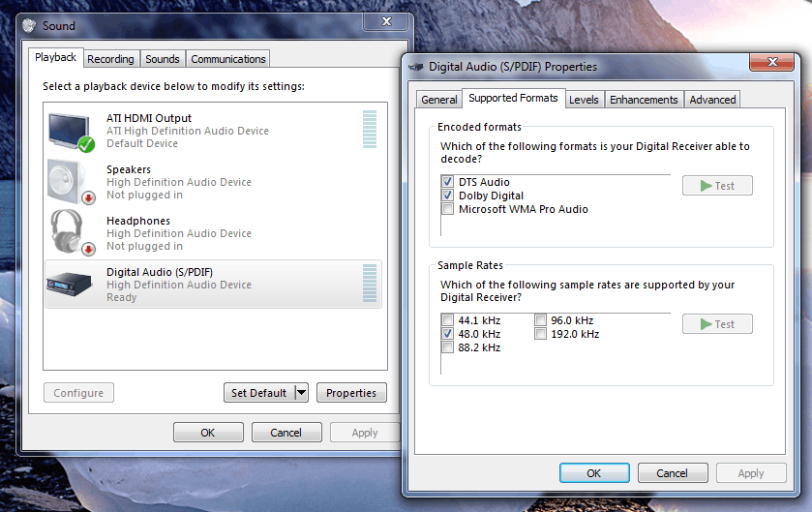Click Apply in Properties window
The height and width of the screenshot is (512, 812).
[x=751, y=472]
